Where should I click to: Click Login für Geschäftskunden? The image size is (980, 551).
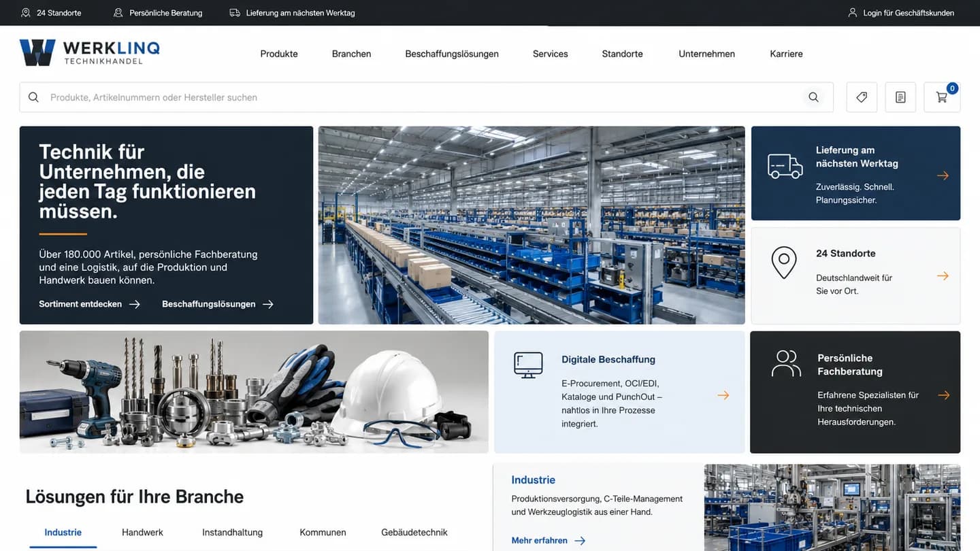click(909, 13)
